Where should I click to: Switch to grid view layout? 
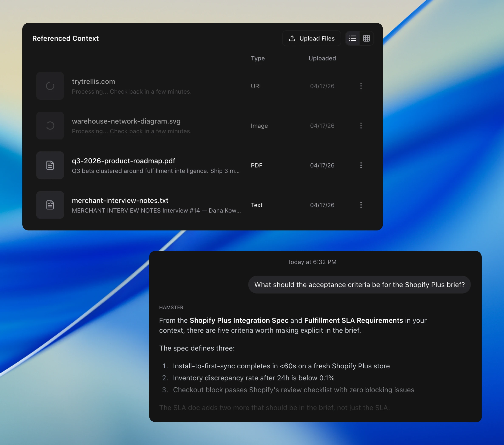366,38
